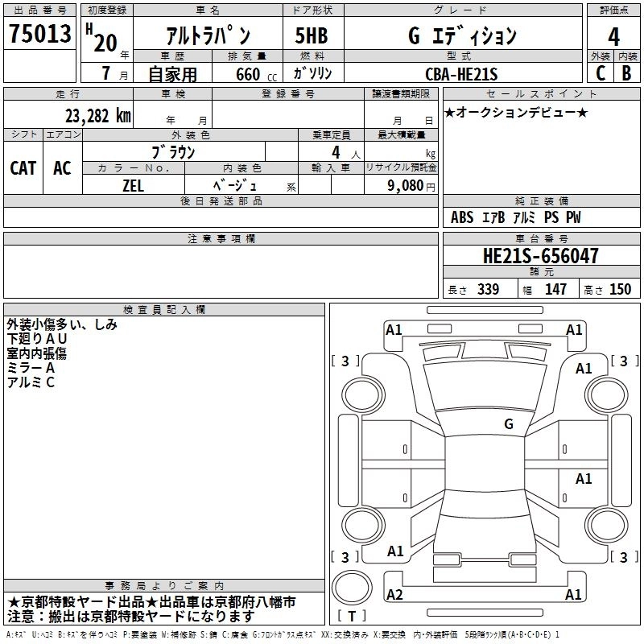Click exterior rating C
Screen dimensions: 644x644
600,73
